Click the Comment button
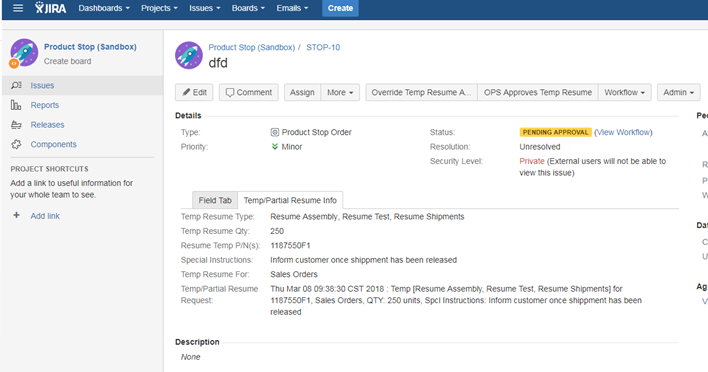Viewport: 708px width, 372px height. [x=249, y=92]
